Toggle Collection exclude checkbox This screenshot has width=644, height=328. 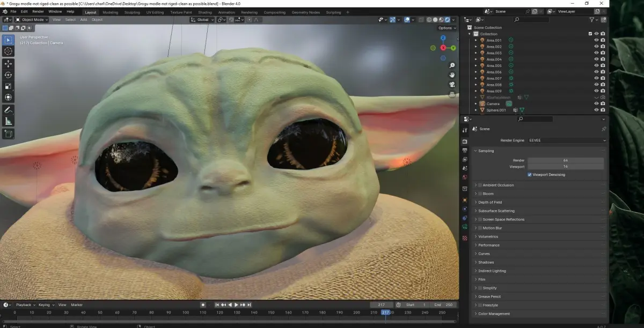(x=590, y=34)
